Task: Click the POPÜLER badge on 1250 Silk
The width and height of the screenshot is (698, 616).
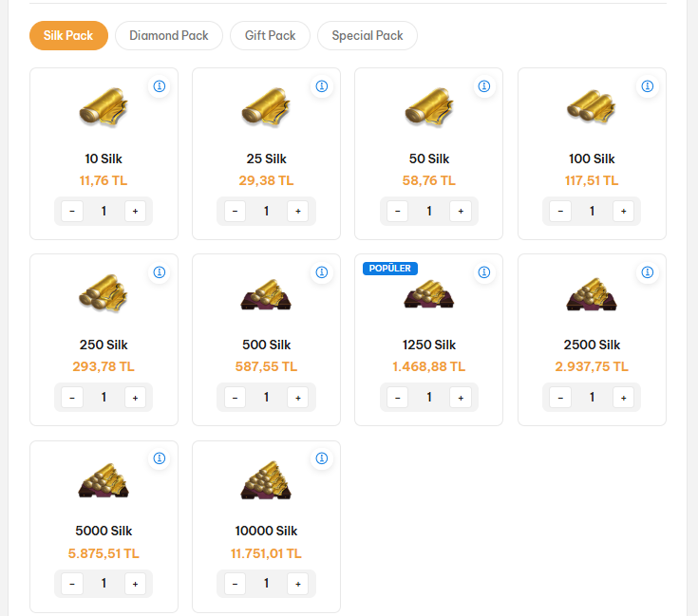Action: (390, 269)
